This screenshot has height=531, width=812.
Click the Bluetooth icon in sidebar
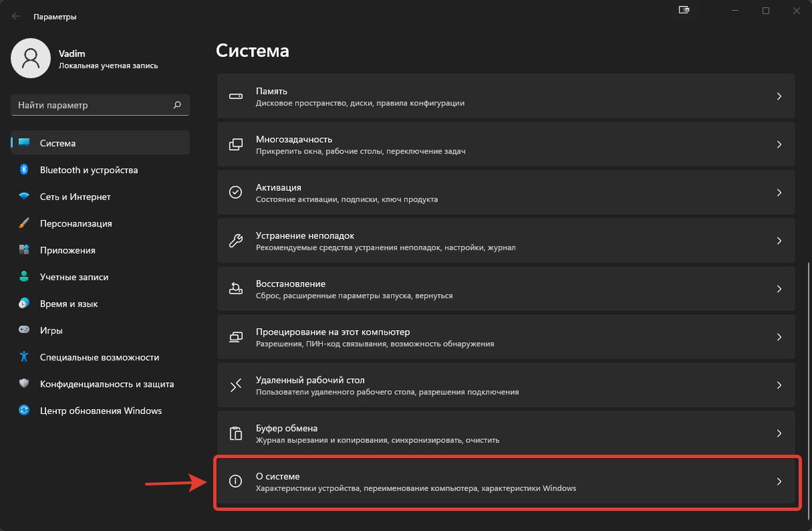[x=24, y=170]
